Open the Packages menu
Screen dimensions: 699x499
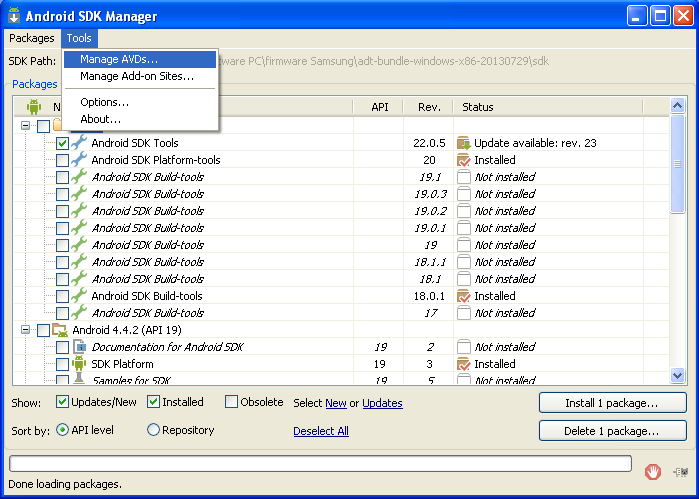point(32,38)
